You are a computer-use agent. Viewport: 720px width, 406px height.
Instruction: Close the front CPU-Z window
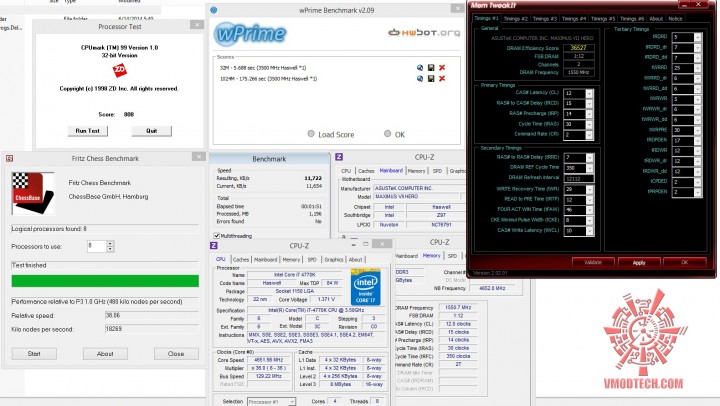tap(382, 244)
